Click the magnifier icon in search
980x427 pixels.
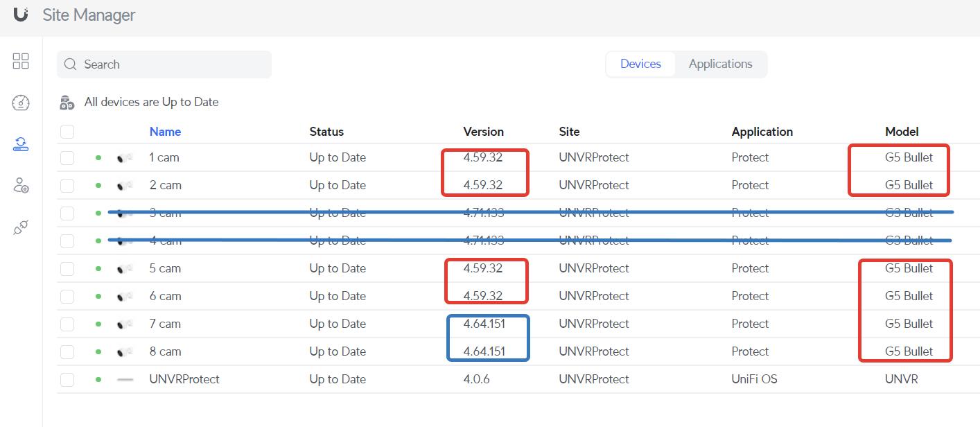[70, 64]
